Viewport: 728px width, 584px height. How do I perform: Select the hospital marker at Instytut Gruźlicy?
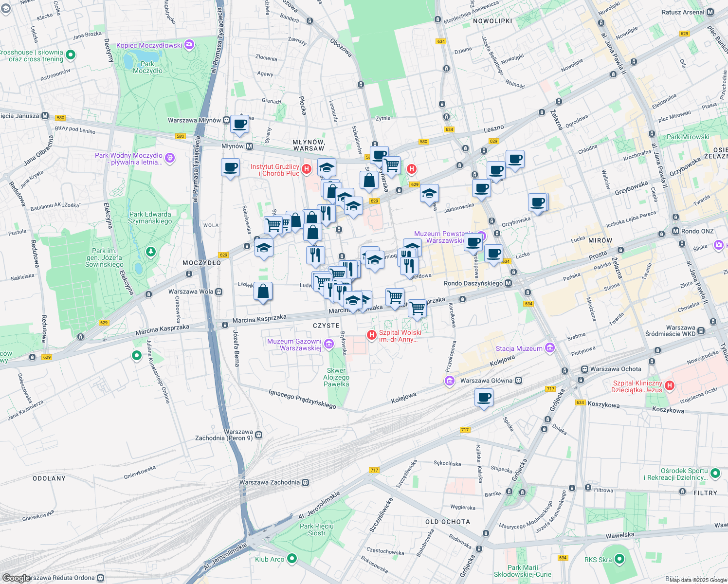point(307,169)
